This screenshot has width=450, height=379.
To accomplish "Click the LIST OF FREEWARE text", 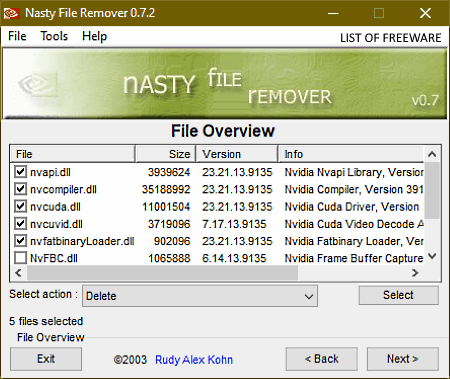I will coord(391,38).
